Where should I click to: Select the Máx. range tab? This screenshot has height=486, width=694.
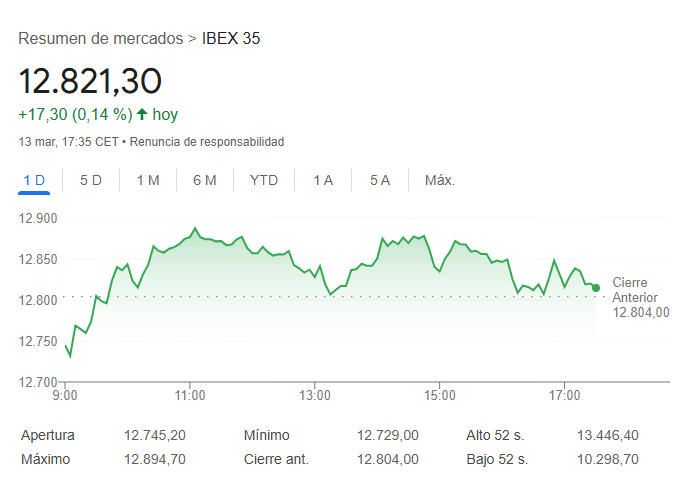click(x=440, y=180)
